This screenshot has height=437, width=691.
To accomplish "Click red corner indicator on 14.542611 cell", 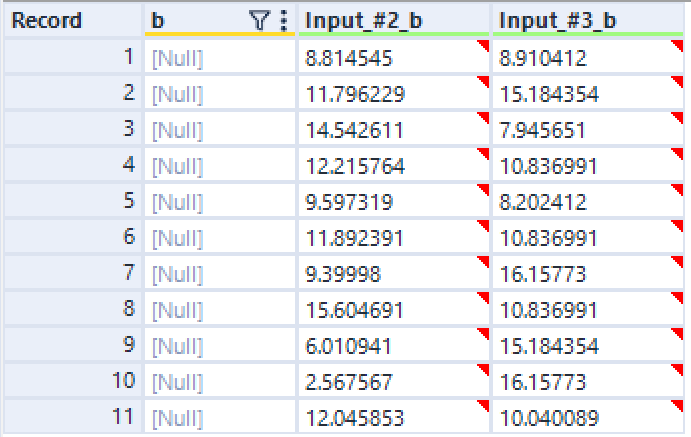I will click(484, 117).
